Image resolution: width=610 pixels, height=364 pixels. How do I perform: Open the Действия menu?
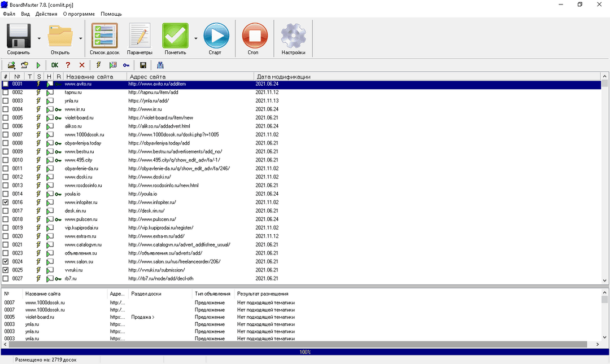[x=46, y=14]
